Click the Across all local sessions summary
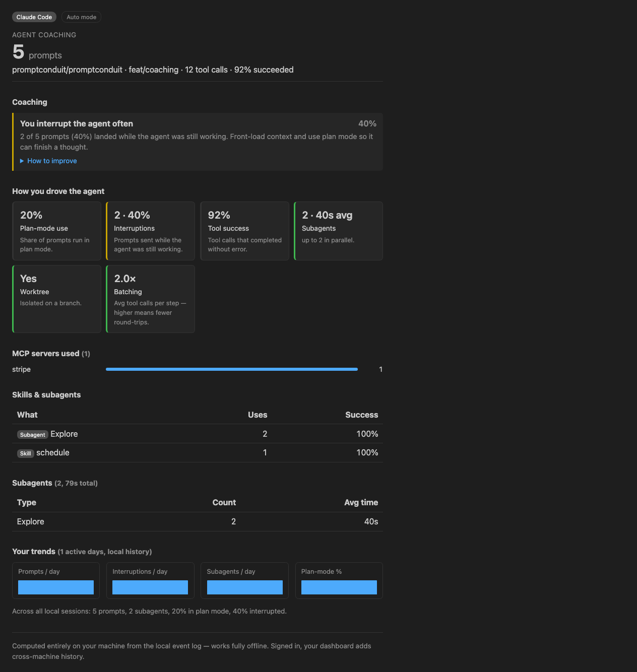This screenshot has width=637, height=672. [x=150, y=611]
